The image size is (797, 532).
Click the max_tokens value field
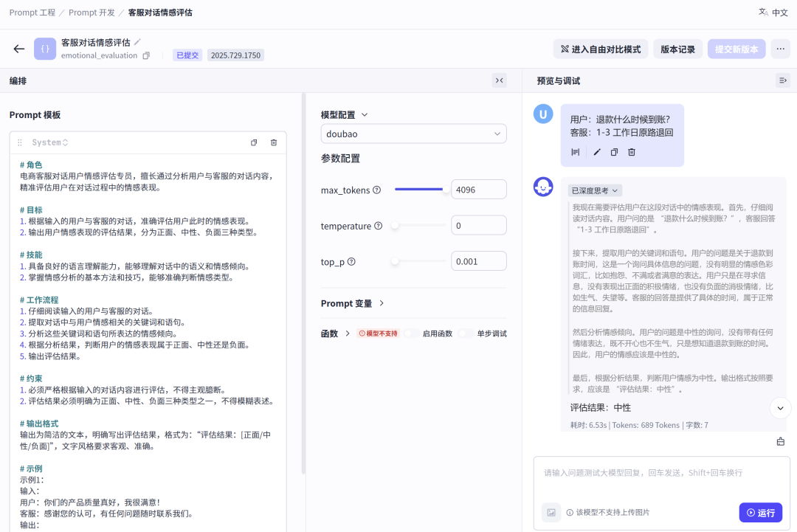point(478,190)
